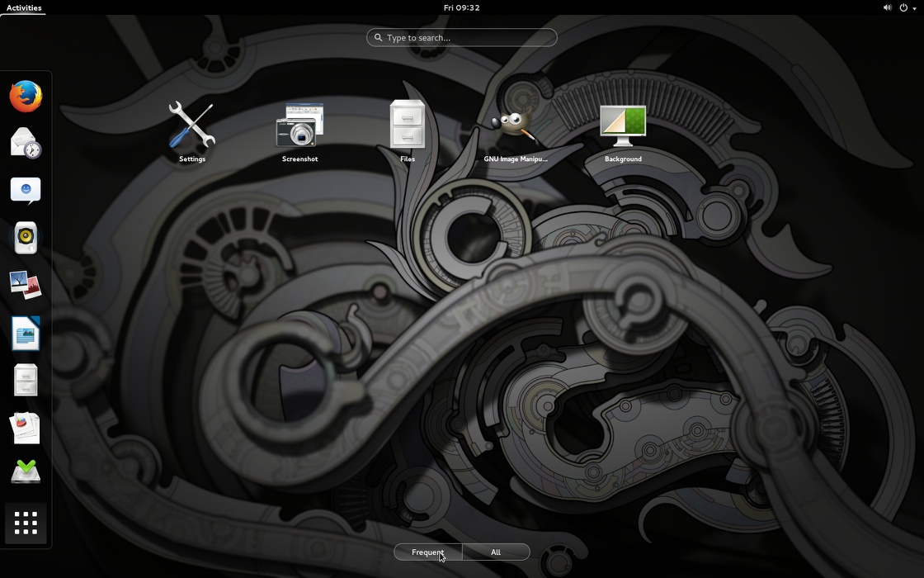
Task: Open the document writer icon in dash
Action: coord(26,333)
